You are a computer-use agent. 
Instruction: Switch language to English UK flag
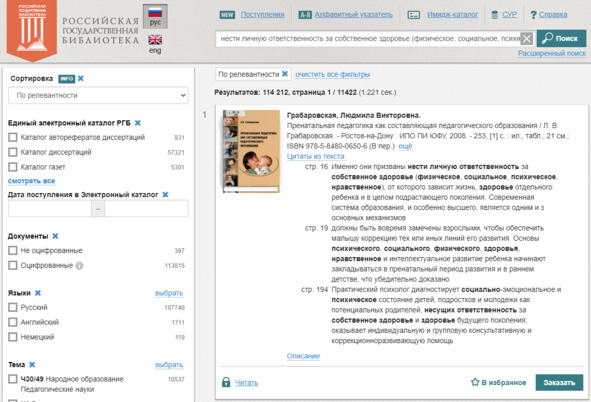155,40
